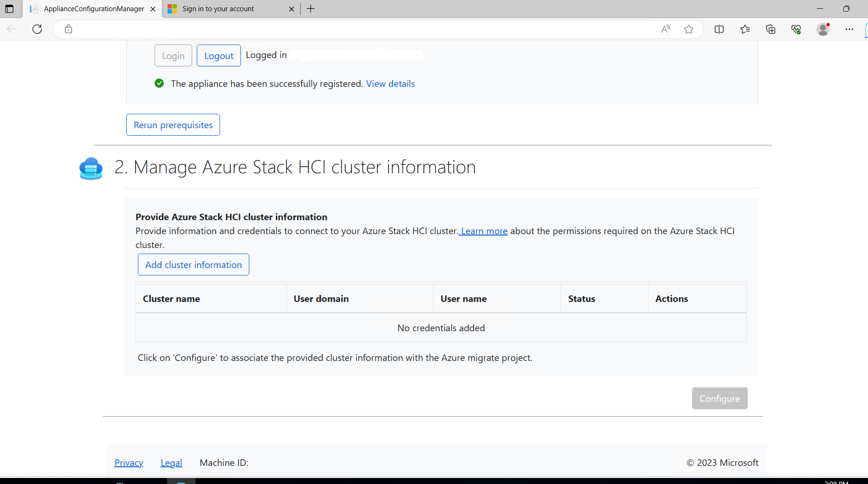This screenshot has width=868, height=484.
Task: Open Settings and more menu
Action: (x=849, y=29)
